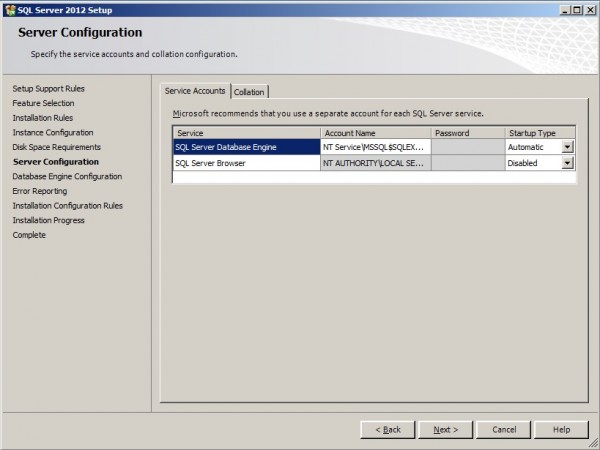This screenshot has width=600, height=450.
Task: Select the SQL Server Browser service row
Action: (247, 163)
